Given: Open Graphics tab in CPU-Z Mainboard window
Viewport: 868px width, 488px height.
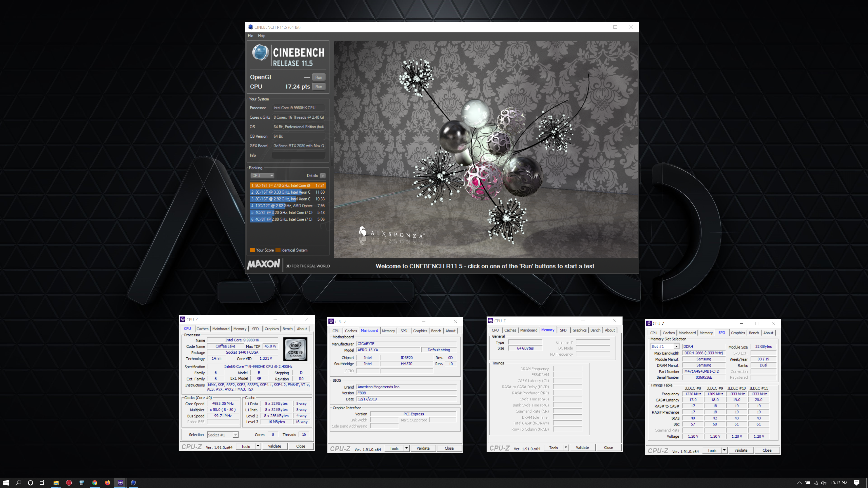Looking at the screenshot, I should [x=420, y=331].
